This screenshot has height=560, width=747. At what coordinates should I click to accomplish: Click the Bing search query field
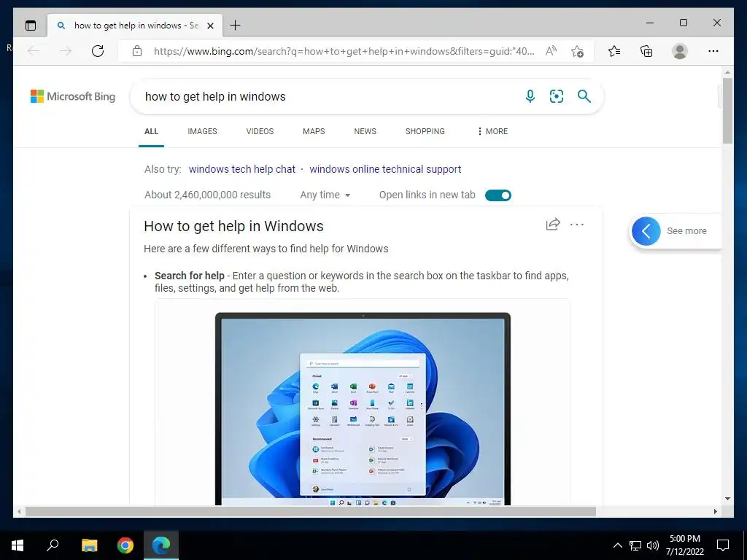point(329,97)
